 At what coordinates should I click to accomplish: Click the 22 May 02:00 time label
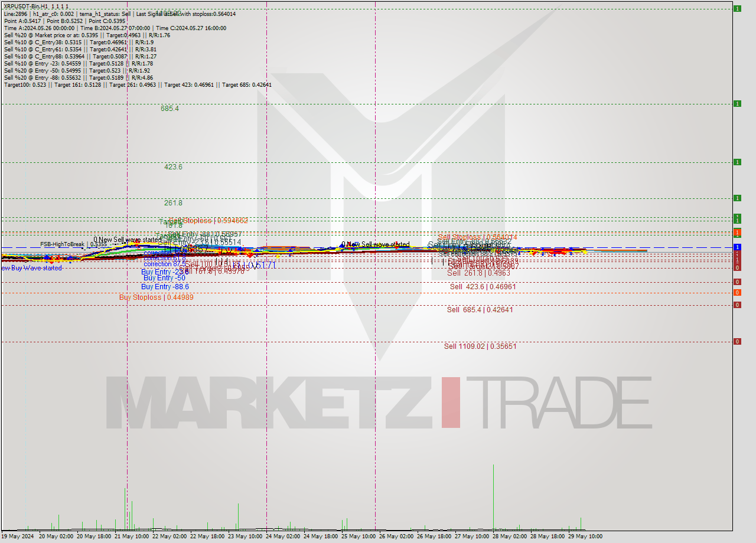[x=170, y=537]
